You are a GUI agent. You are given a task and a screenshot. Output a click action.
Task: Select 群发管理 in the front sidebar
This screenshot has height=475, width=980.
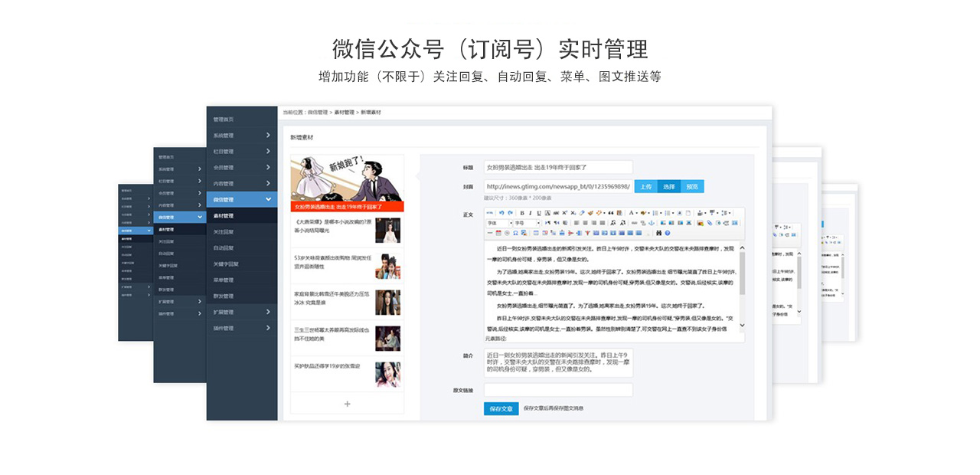pos(242,296)
